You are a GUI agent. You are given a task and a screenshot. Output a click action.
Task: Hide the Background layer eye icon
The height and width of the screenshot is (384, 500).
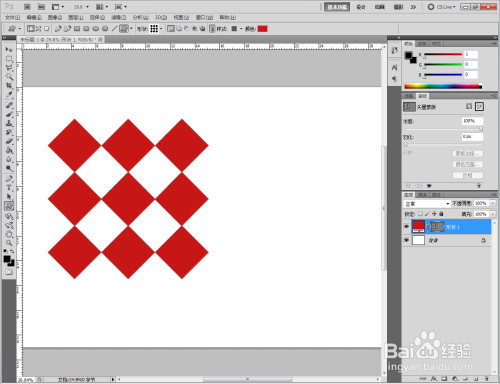(406, 240)
